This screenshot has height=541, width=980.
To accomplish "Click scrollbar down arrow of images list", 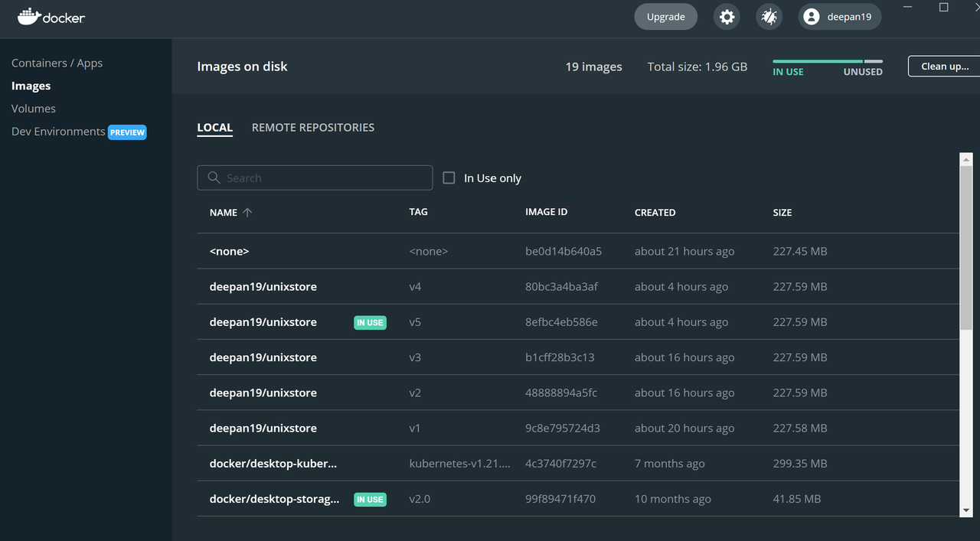I will [966, 510].
